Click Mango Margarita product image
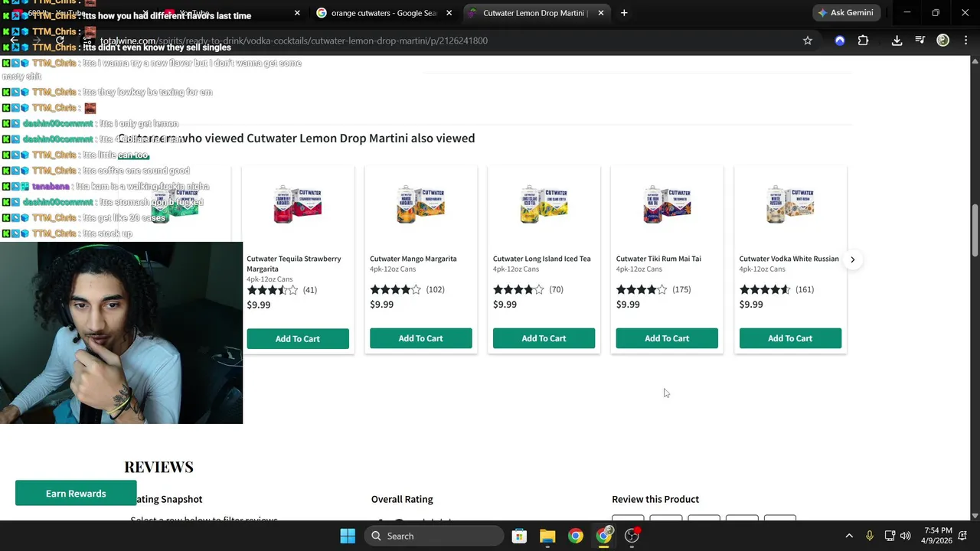Viewport: 980px width, 551px height. coord(420,204)
